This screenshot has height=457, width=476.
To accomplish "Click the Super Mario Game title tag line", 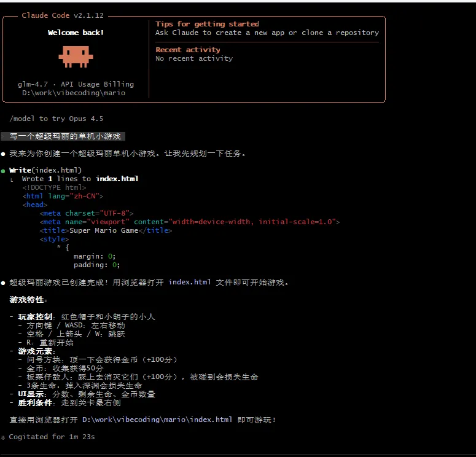I will tap(106, 231).
